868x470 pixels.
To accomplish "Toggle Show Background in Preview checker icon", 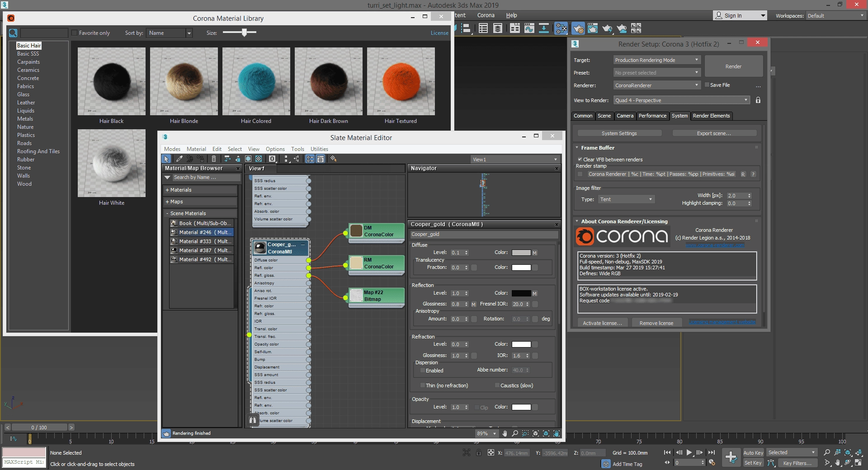I will 259,159.
